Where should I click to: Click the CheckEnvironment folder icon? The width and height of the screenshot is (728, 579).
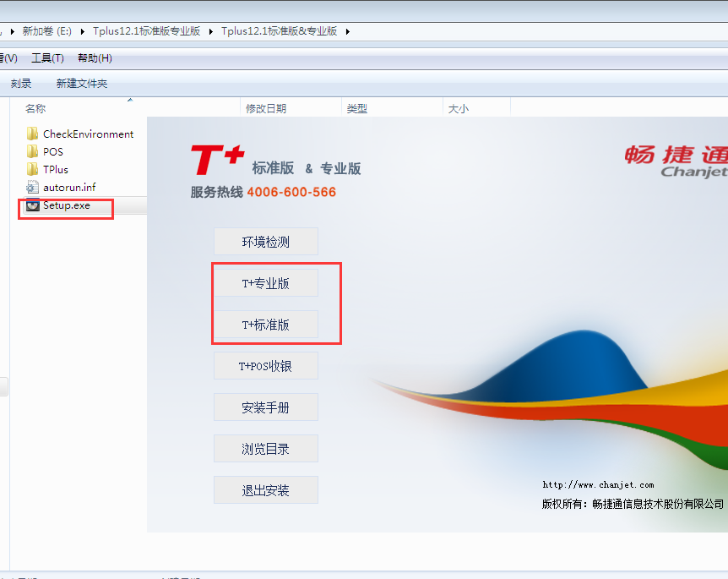click(x=33, y=134)
